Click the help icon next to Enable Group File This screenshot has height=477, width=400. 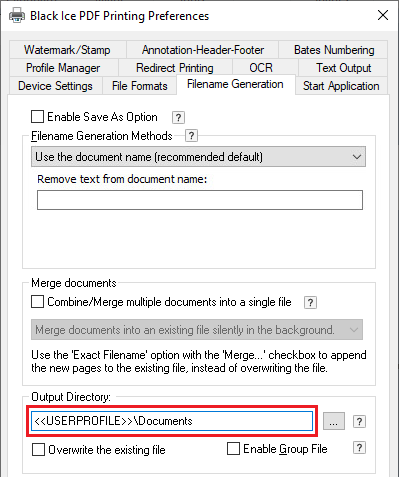(359, 448)
